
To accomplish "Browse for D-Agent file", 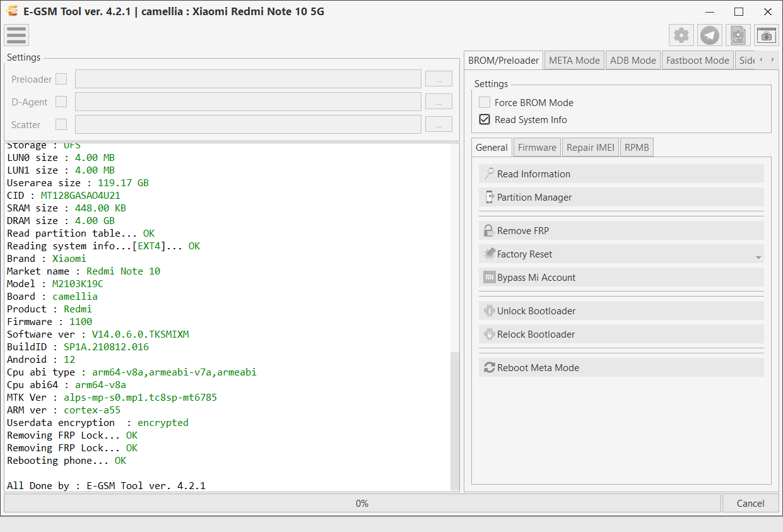I will click(x=439, y=102).
